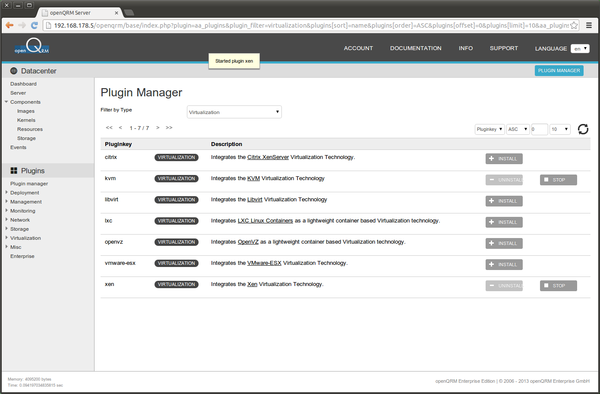600x394 pixels.
Task: Expand the Virtualization plugins section
Action: [x=6, y=238]
